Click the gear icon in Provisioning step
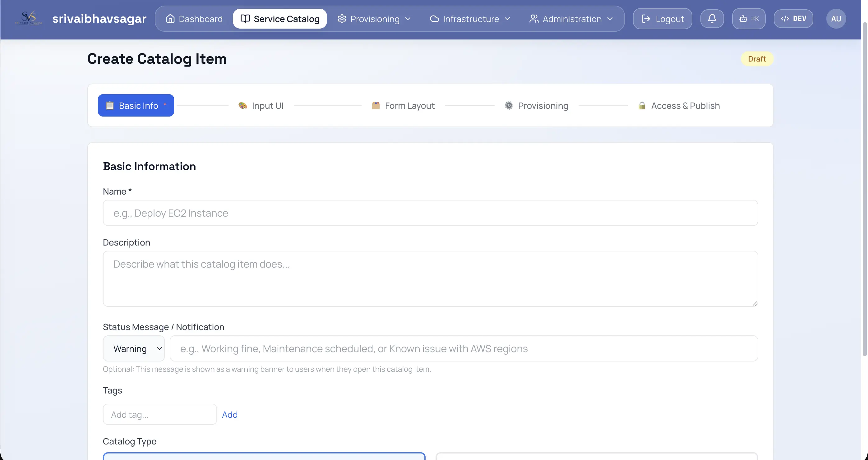The height and width of the screenshot is (460, 868). click(x=509, y=105)
